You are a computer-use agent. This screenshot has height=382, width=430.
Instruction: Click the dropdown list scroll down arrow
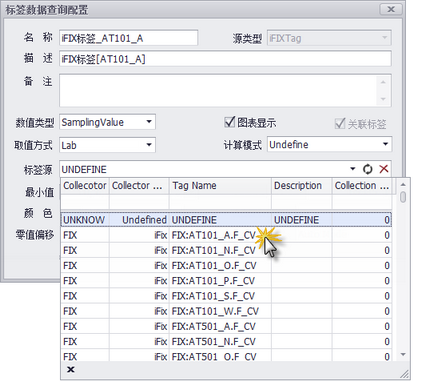[403, 354]
